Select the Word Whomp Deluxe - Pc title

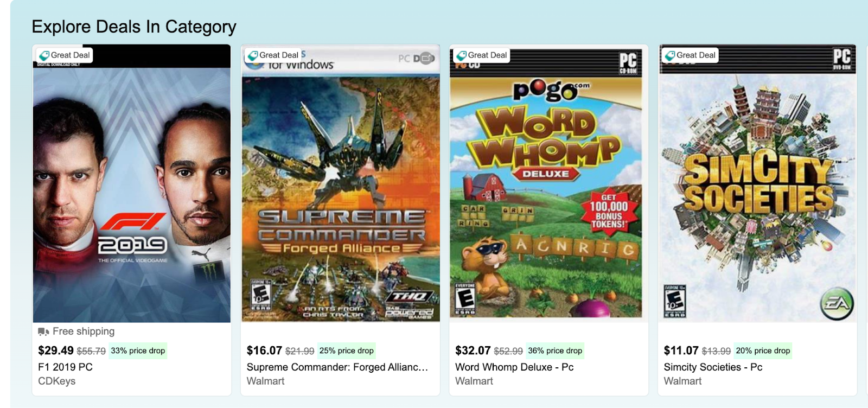point(514,367)
